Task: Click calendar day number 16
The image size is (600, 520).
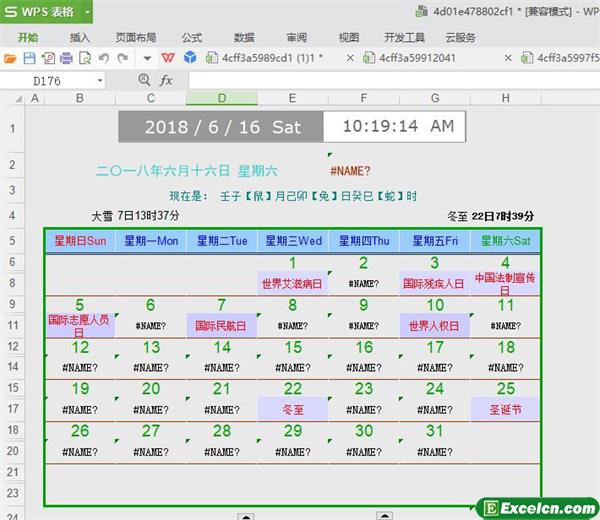Action: (x=364, y=347)
